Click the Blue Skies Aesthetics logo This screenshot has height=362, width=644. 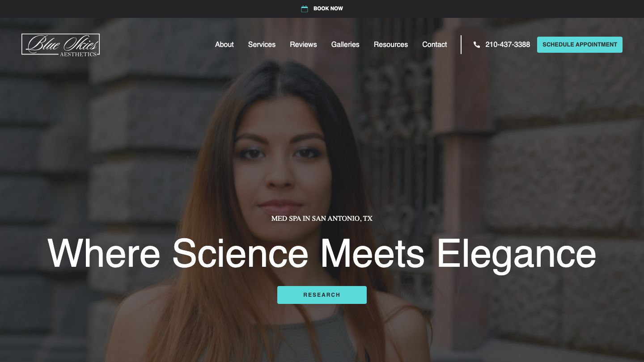(61, 45)
